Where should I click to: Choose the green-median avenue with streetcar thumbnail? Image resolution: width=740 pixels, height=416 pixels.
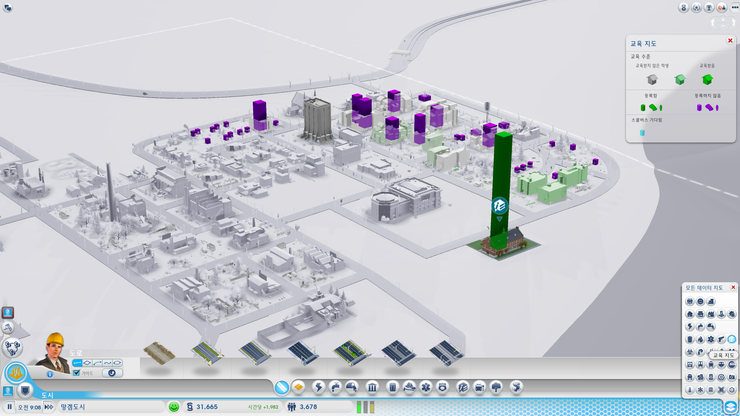(x=351, y=353)
